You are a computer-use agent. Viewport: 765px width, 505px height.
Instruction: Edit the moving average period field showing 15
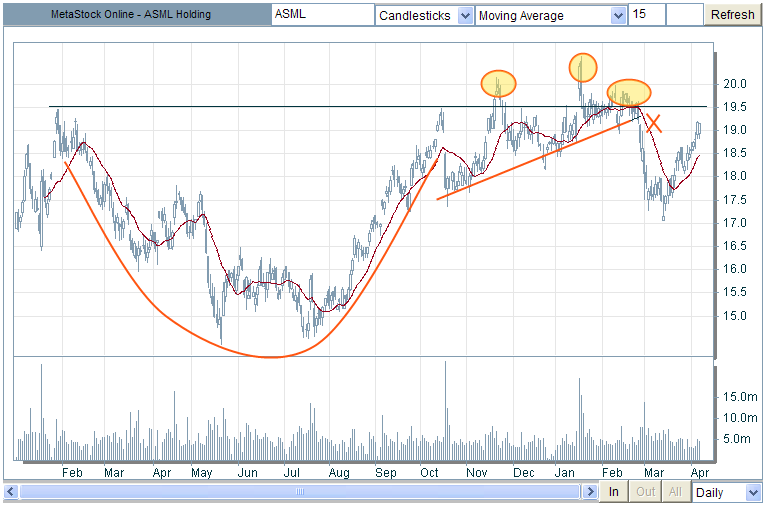[646, 15]
